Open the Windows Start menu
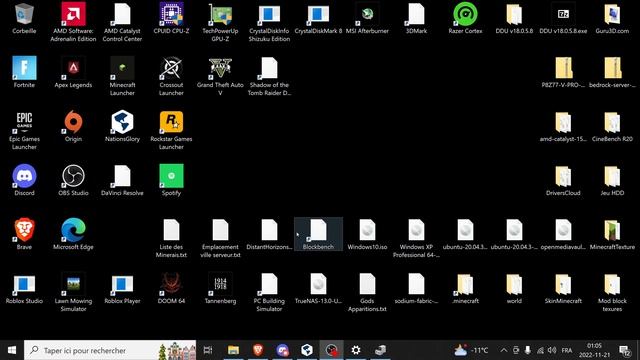 [12, 350]
